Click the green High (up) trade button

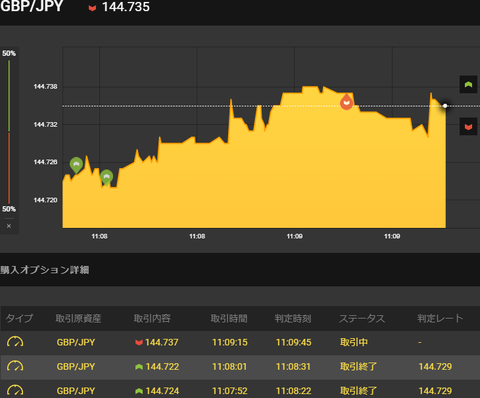coord(468,85)
